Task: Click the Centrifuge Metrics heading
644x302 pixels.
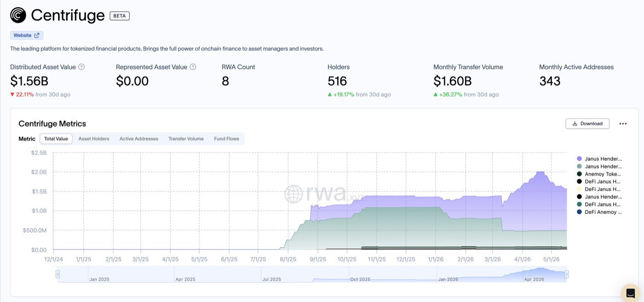Action: point(52,124)
